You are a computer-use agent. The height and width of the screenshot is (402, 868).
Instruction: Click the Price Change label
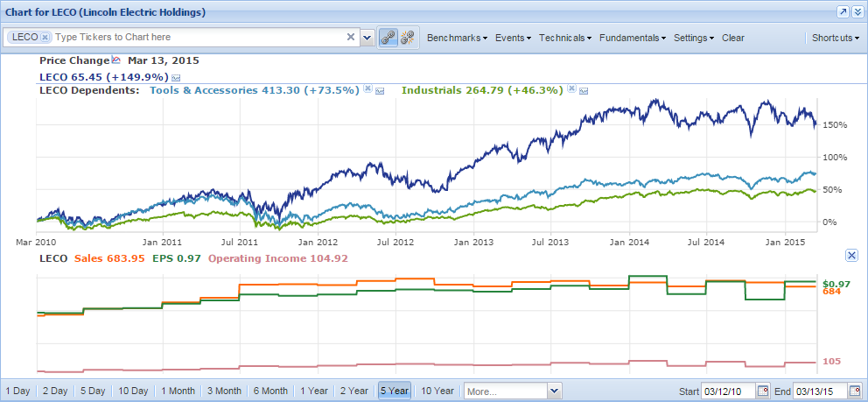[74, 60]
